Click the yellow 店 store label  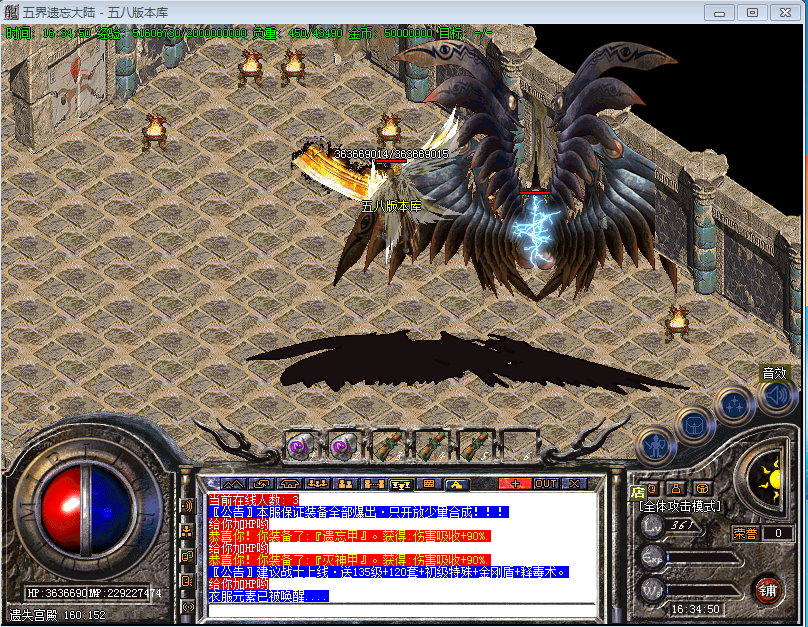638,491
